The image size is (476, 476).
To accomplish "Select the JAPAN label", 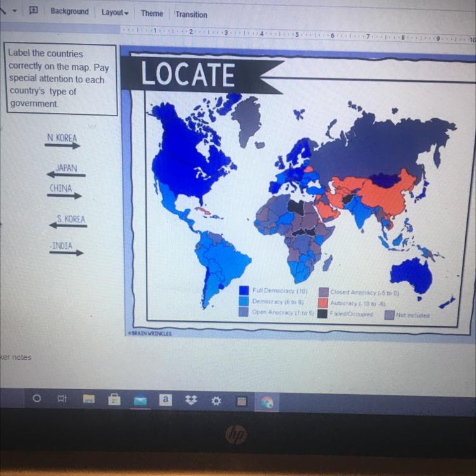I will 67,168.
